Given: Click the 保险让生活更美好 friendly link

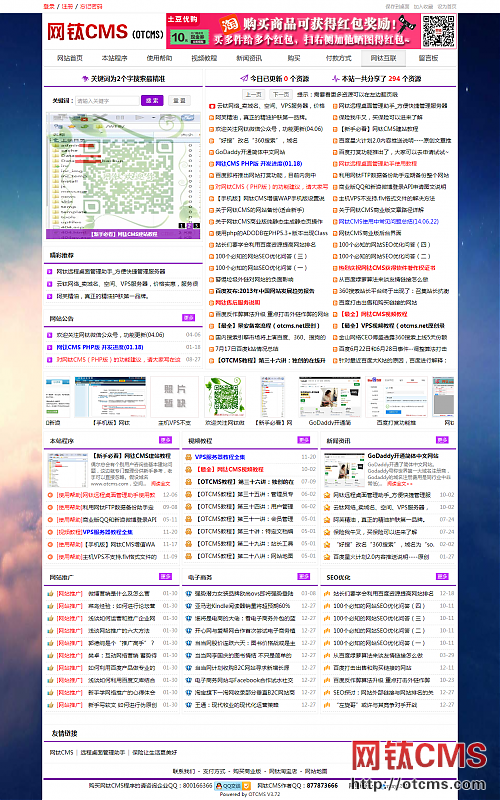Looking at the screenshot, I should (x=155, y=753).
